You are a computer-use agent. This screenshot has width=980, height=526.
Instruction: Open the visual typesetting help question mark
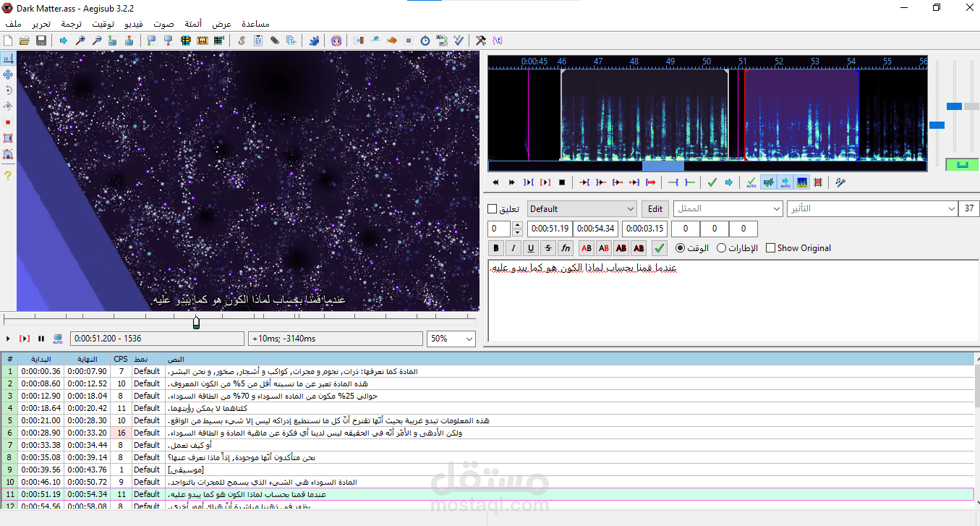click(x=8, y=176)
